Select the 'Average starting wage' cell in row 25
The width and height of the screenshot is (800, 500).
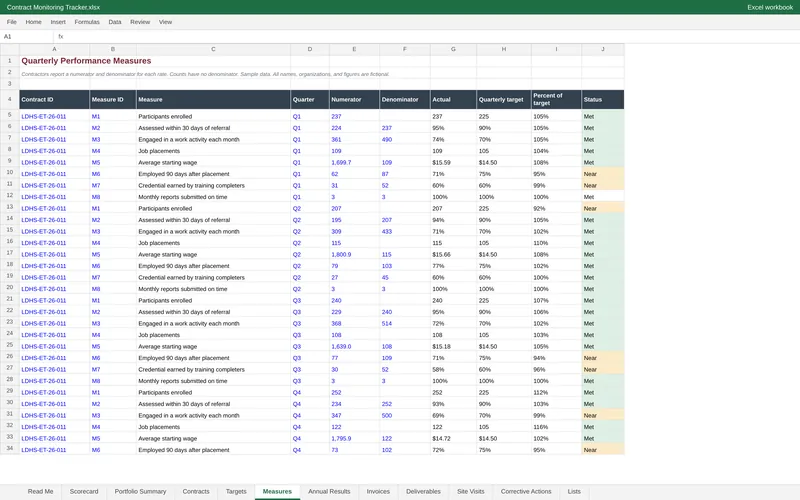point(213,346)
